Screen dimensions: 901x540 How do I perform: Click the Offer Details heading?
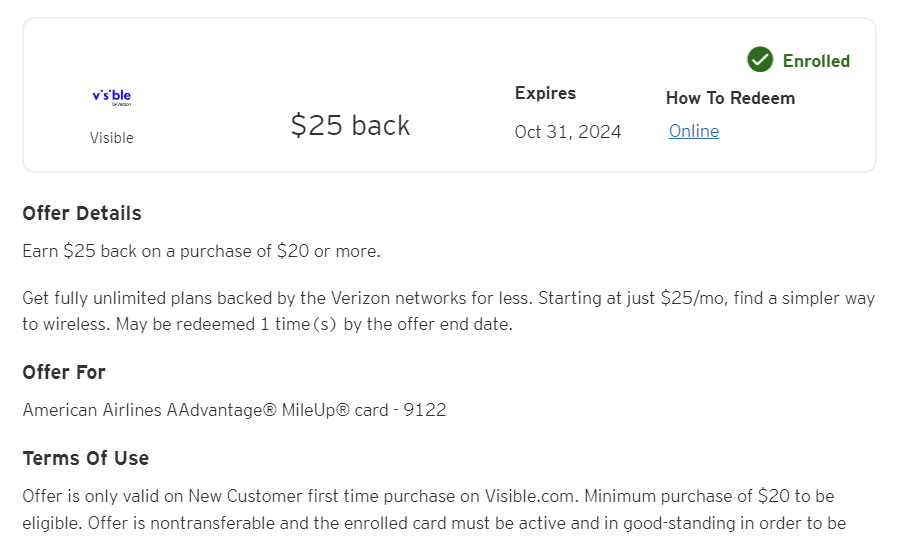click(82, 213)
